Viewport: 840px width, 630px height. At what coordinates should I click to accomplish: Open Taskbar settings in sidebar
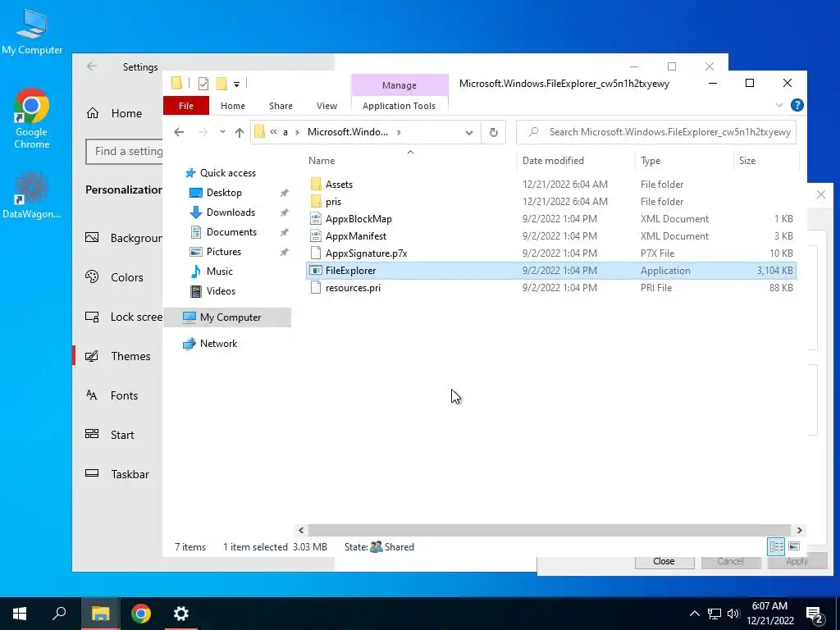click(x=130, y=474)
